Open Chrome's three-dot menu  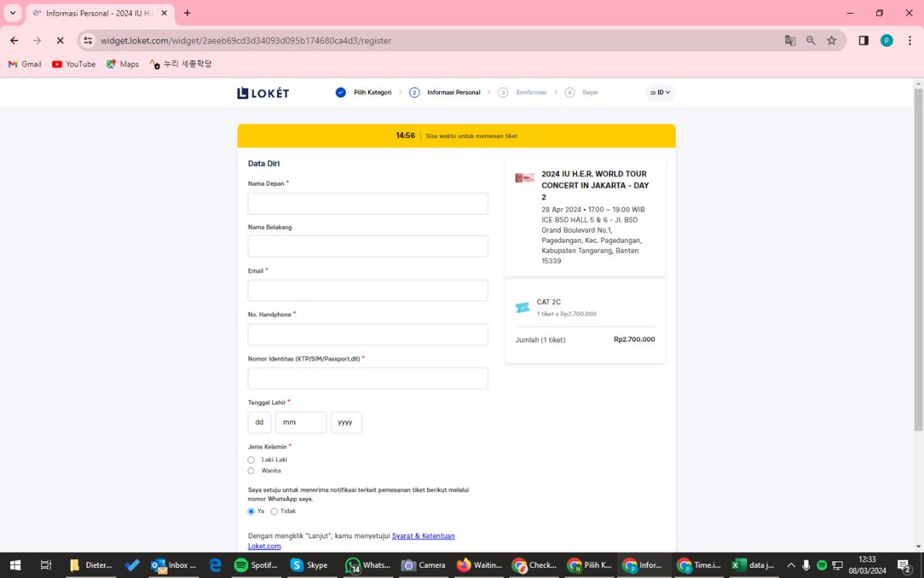[x=909, y=41]
